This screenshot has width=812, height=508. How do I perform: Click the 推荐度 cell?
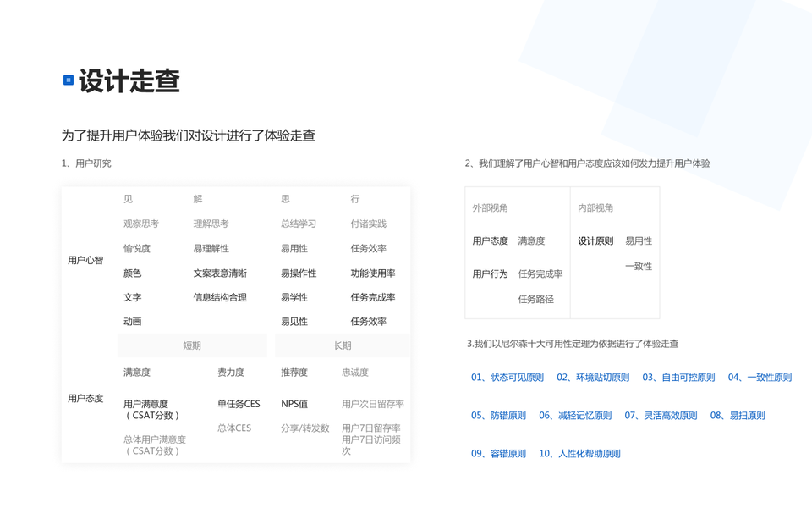(294, 373)
